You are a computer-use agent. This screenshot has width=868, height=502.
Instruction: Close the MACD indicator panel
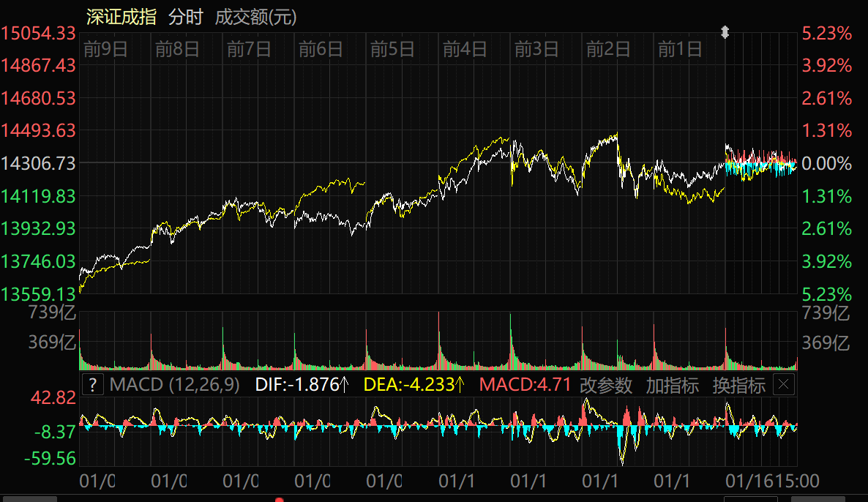coord(784,385)
